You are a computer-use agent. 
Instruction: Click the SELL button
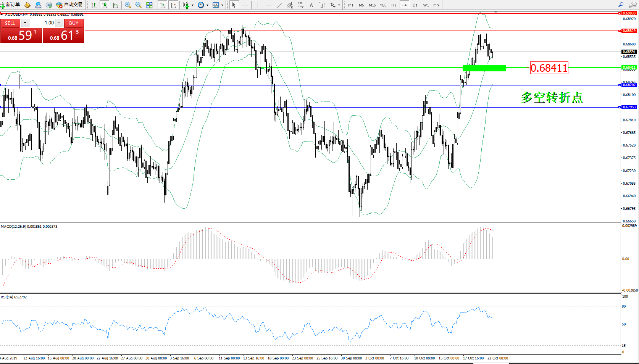pyautogui.click(x=10, y=23)
